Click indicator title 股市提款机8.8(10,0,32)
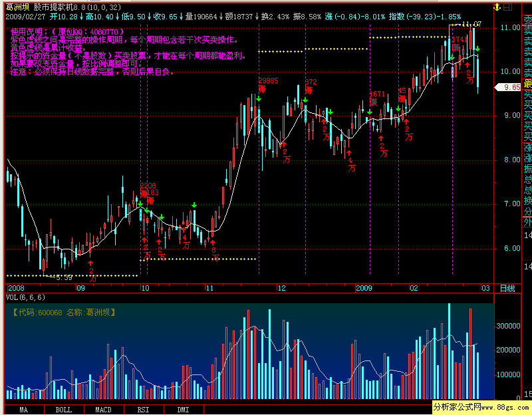 click(x=77, y=7)
